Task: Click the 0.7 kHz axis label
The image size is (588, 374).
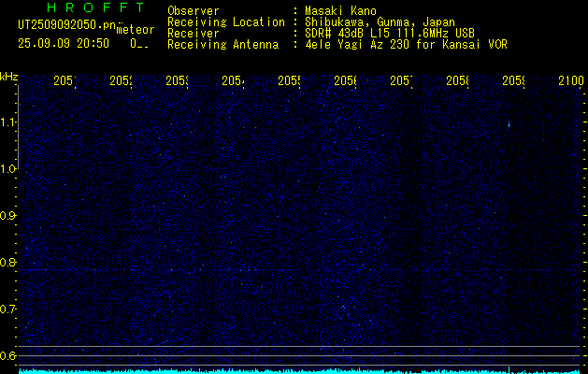Action: (7, 309)
